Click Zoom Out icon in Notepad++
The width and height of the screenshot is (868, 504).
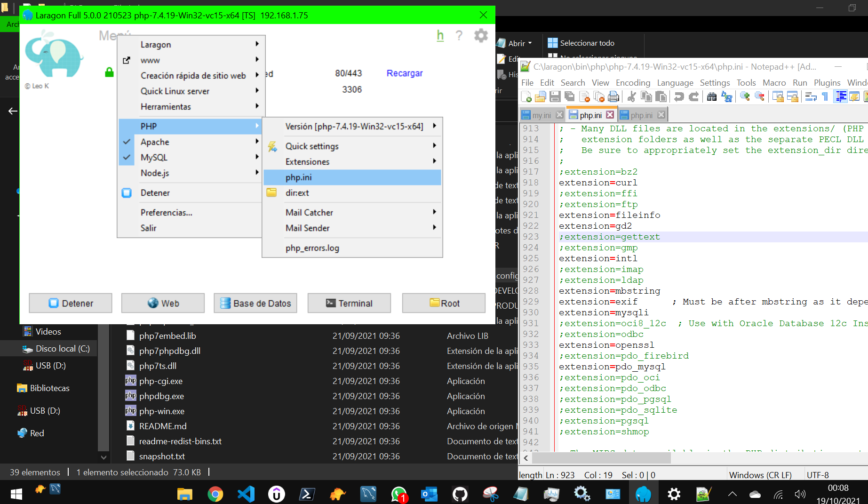pos(759,97)
